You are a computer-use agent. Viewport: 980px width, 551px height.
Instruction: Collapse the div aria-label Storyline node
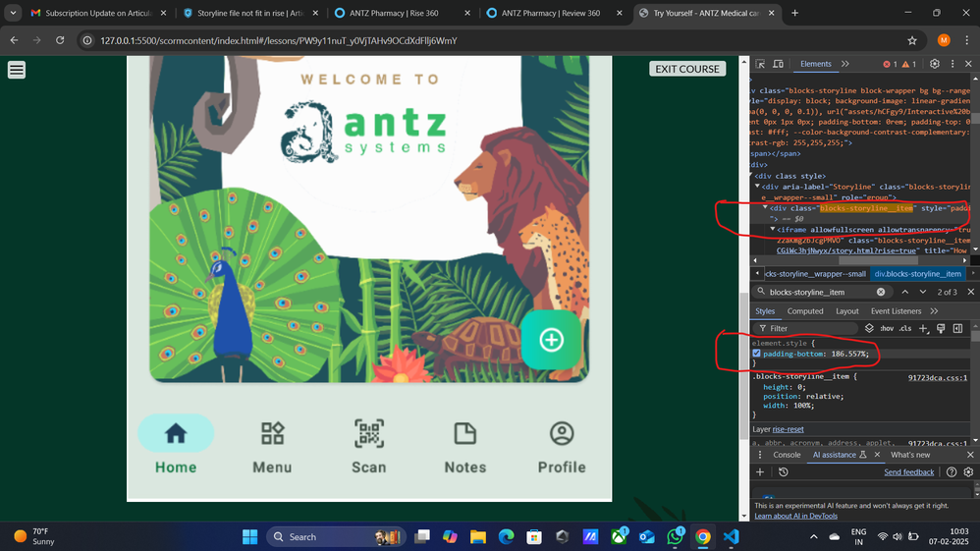click(757, 187)
